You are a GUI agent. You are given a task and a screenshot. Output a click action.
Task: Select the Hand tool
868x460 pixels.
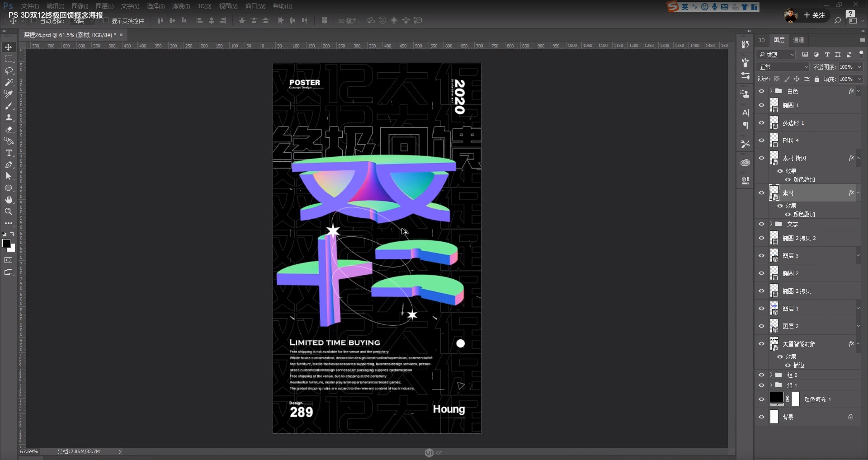(9, 200)
